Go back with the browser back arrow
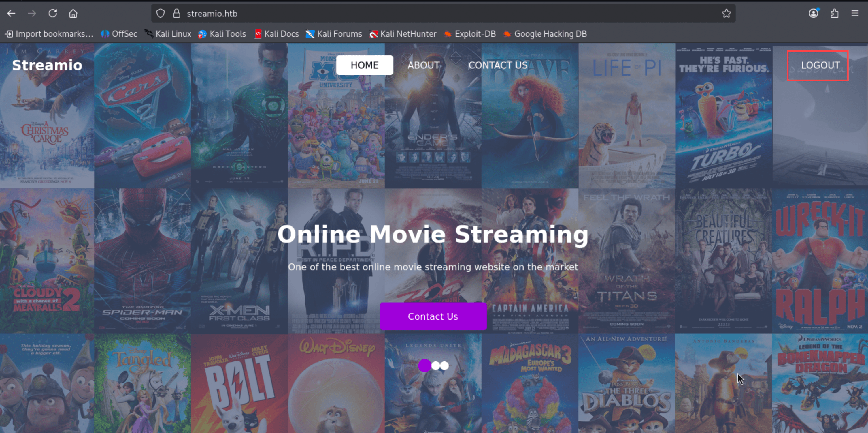Viewport: 868px width, 433px height. (x=11, y=14)
